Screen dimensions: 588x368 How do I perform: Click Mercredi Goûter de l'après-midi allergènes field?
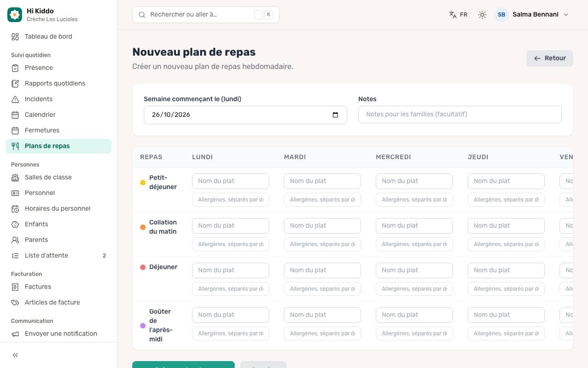click(414, 333)
